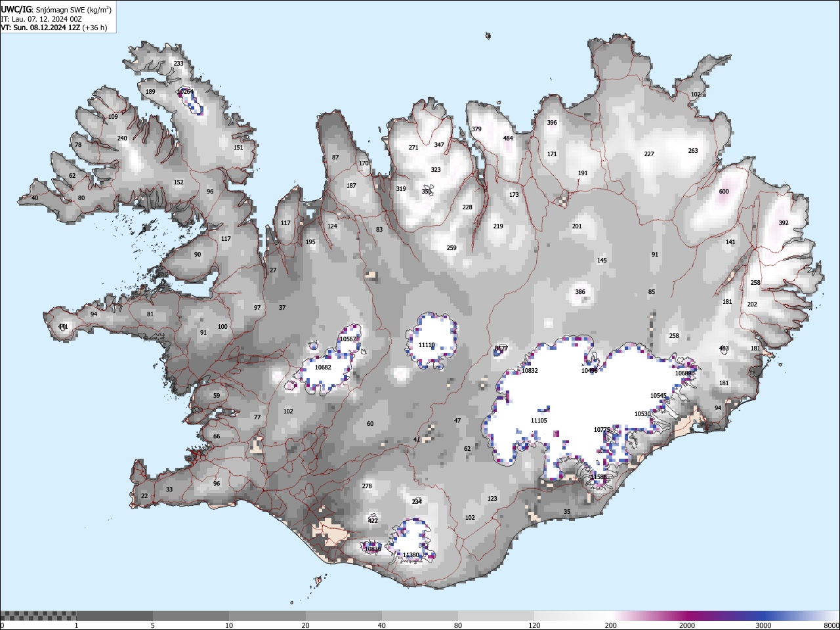Click the map value '124'
This screenshot has height=630, width=840.
click(x=332, y=226)
